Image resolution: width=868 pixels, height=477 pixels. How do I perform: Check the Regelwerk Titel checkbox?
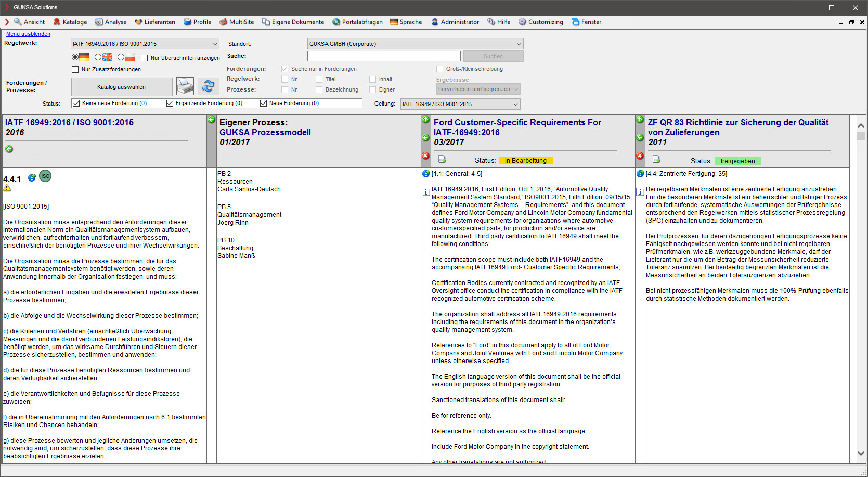pos(319,79)
